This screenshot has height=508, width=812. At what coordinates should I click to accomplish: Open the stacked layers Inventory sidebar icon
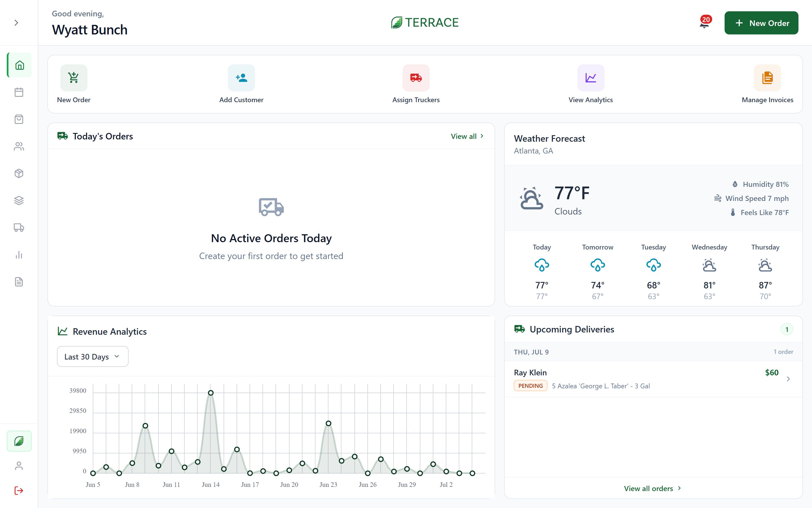coord(19,201)
